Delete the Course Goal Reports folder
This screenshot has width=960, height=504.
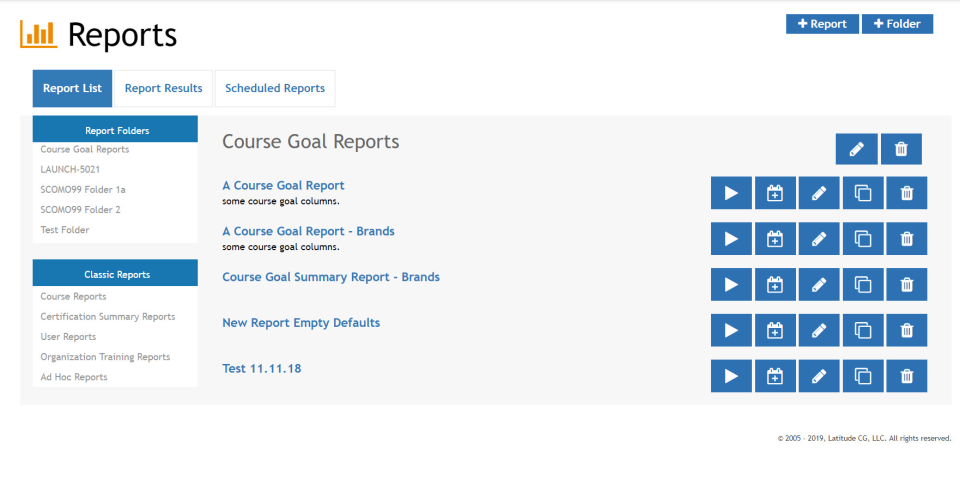point(901,149)
